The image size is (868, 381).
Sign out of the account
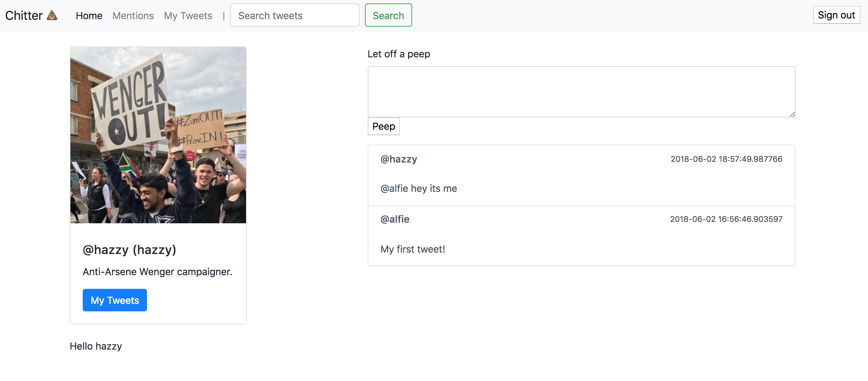point(836,15)
